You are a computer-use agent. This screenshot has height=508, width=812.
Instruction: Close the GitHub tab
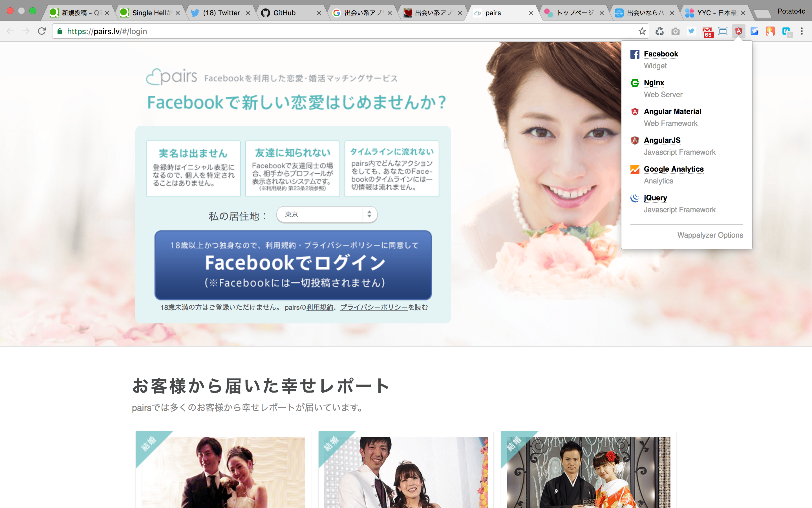[319, 13]
